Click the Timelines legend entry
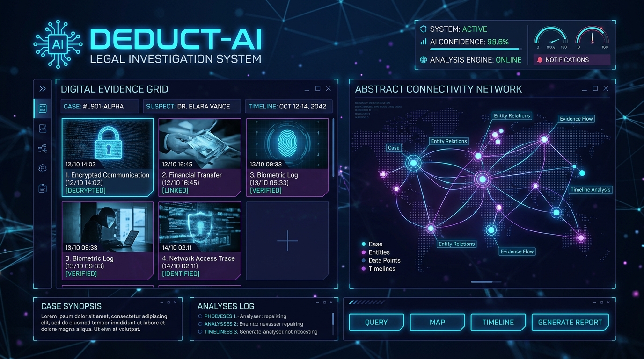Viewport: 644px width, 359px height. (x=378, y=269)
